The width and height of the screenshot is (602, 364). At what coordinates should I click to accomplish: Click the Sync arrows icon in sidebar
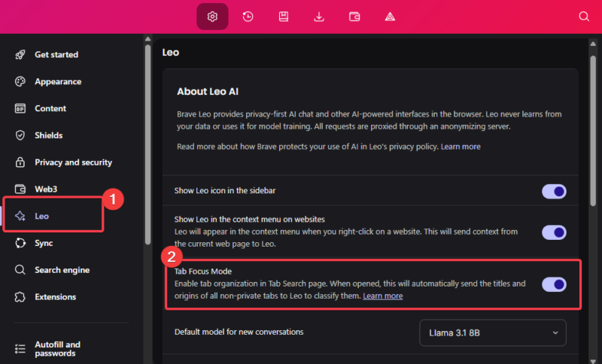click(x=20, y=243)
